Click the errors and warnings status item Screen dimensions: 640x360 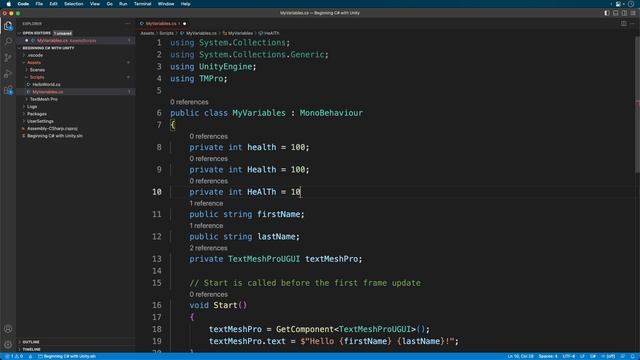[14, 356]
